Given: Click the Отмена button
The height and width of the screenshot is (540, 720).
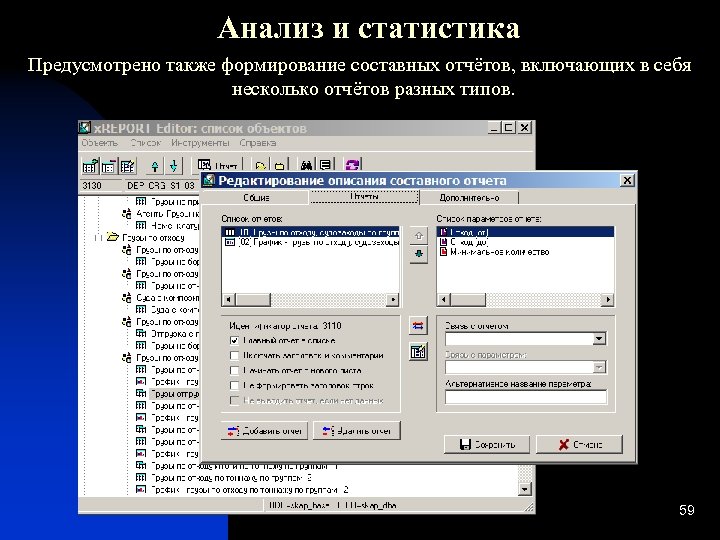Looking at the screenshot, I should [579, 444].
